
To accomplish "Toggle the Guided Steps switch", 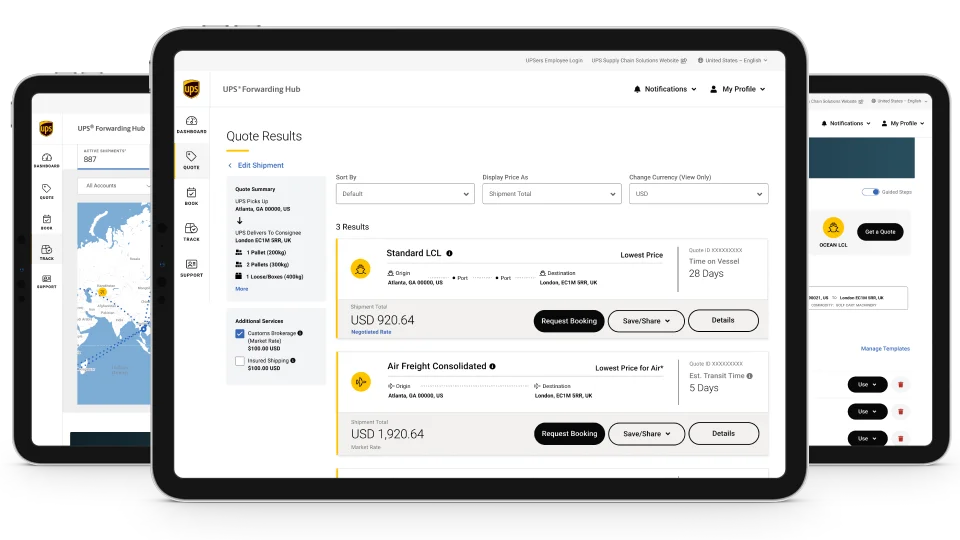I will (x=870, y=192).
